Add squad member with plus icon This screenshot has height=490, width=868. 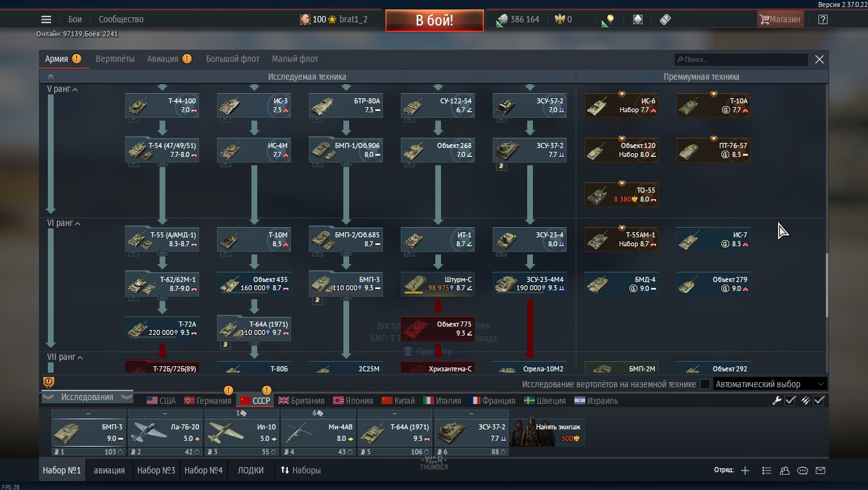point(745,470)
